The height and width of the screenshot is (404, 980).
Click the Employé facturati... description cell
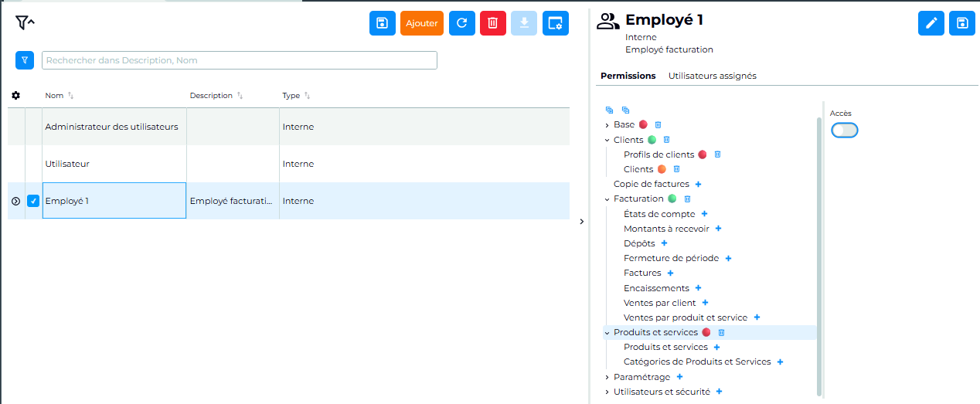pyautogui.click(x=233, y=201)
